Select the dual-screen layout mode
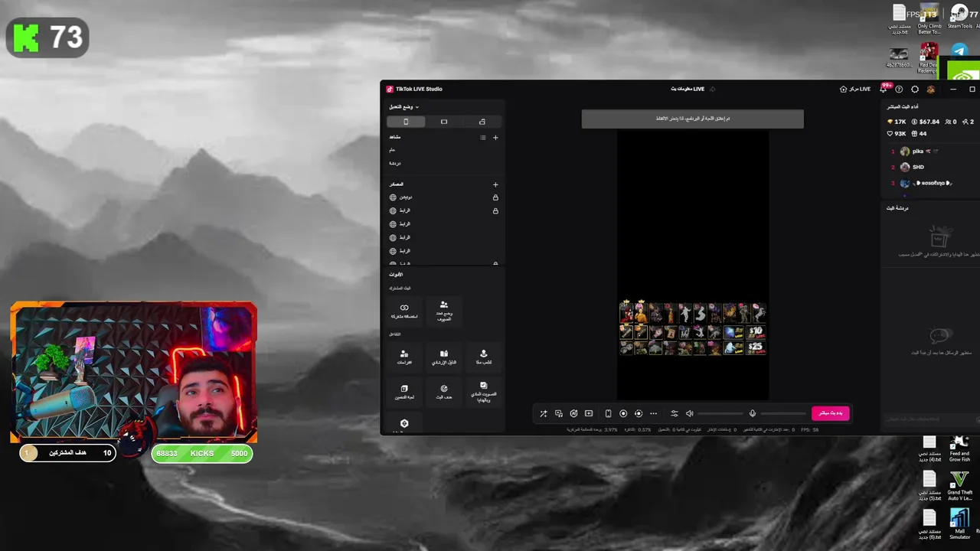This screenshot has width=980, height=551. point(482,122)
